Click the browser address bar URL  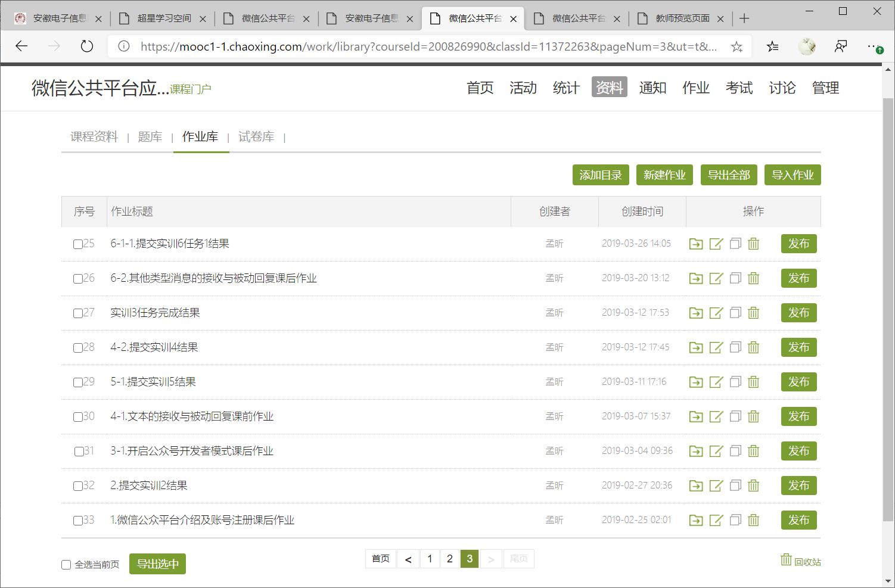pyautogui.click(x=428, y=46)
